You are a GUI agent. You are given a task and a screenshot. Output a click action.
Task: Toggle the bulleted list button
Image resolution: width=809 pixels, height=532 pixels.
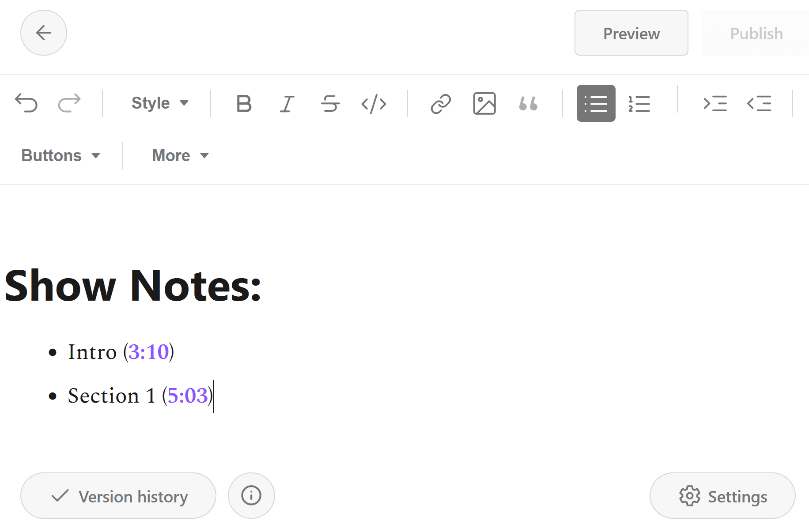596,103
